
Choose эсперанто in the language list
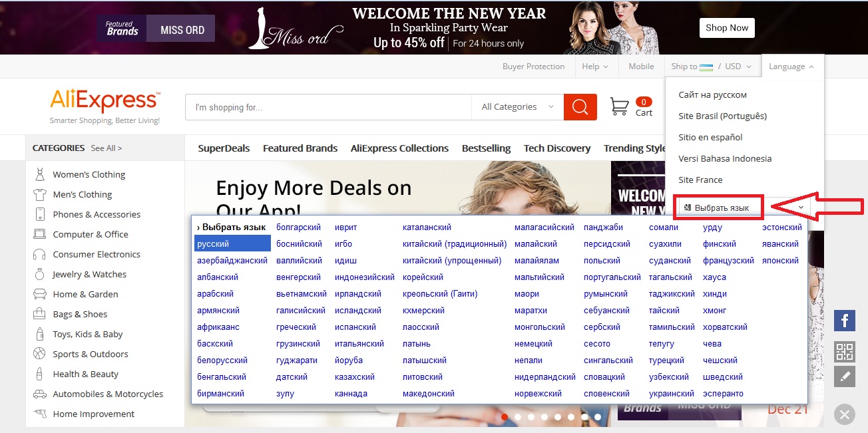tap(723, 394)
